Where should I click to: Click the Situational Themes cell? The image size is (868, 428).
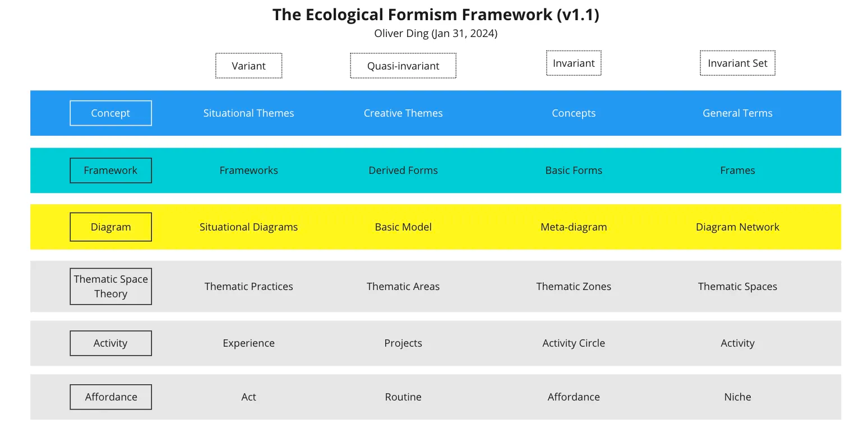[248, 113]
